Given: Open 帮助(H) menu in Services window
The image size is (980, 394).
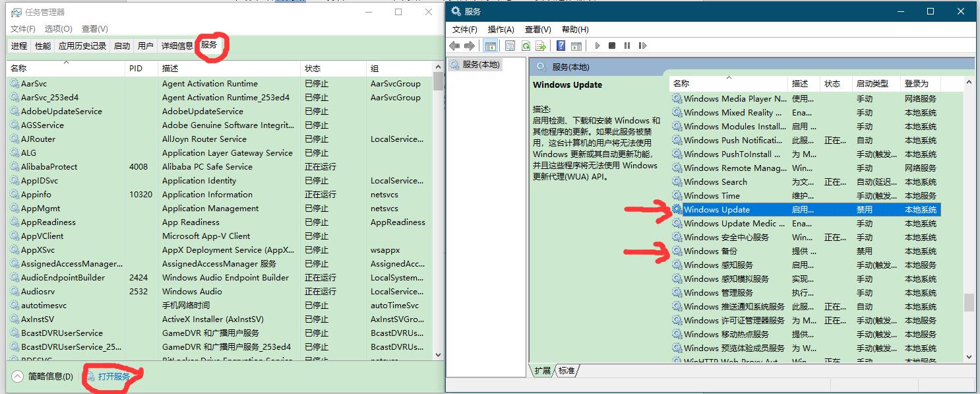Looking at the screenshot, I should [575, 30].
